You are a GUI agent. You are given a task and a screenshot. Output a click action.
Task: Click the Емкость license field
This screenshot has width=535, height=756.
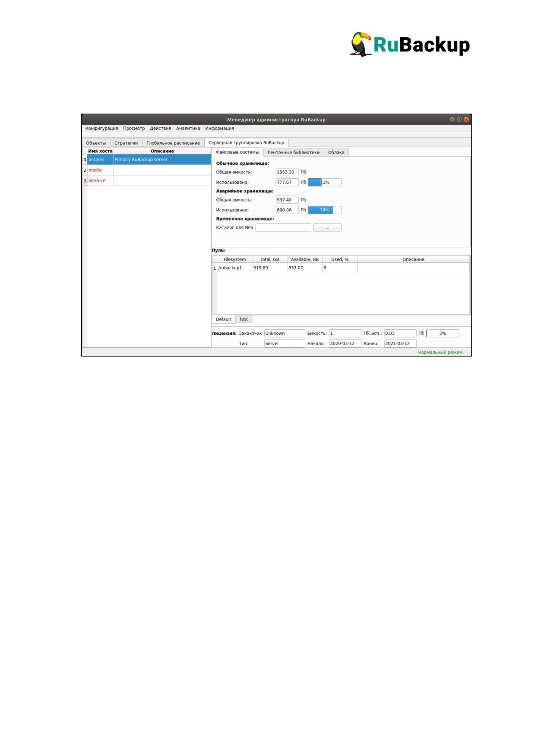point(345,333)
